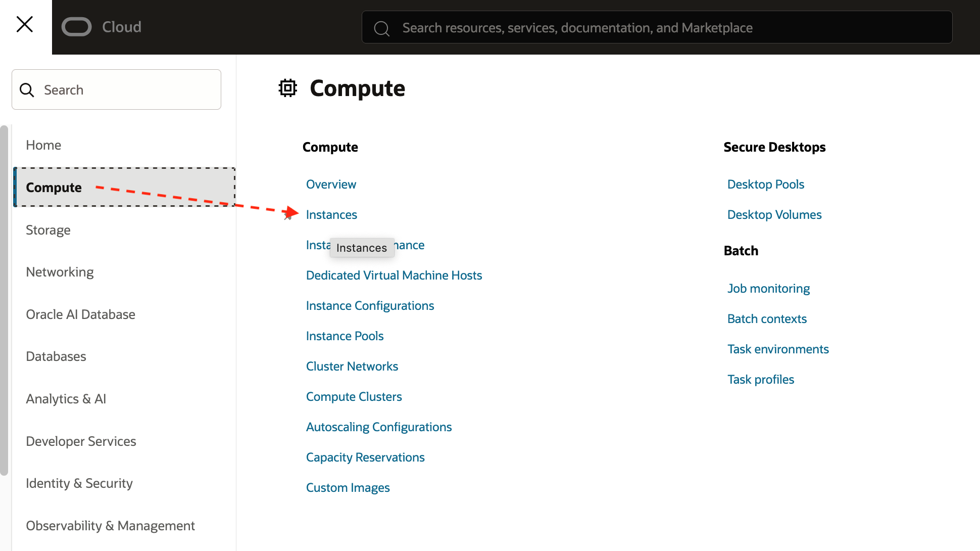
Task: View Custom Images
Action: coord(348,487)
